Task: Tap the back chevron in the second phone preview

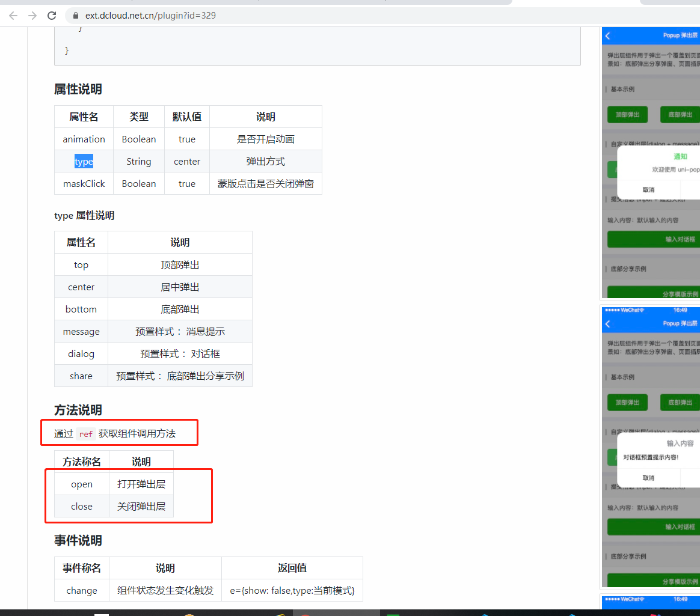Action: click(607, 323)
